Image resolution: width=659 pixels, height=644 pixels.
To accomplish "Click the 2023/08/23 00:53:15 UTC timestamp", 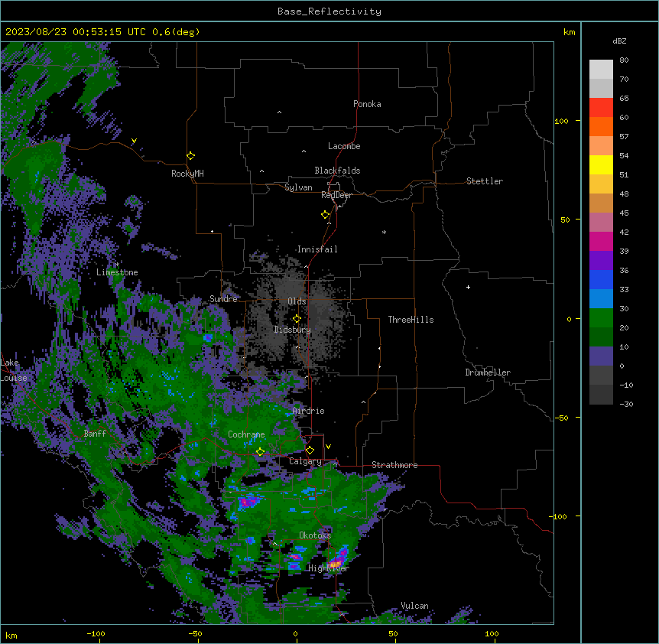I will [x=76, y=32].
